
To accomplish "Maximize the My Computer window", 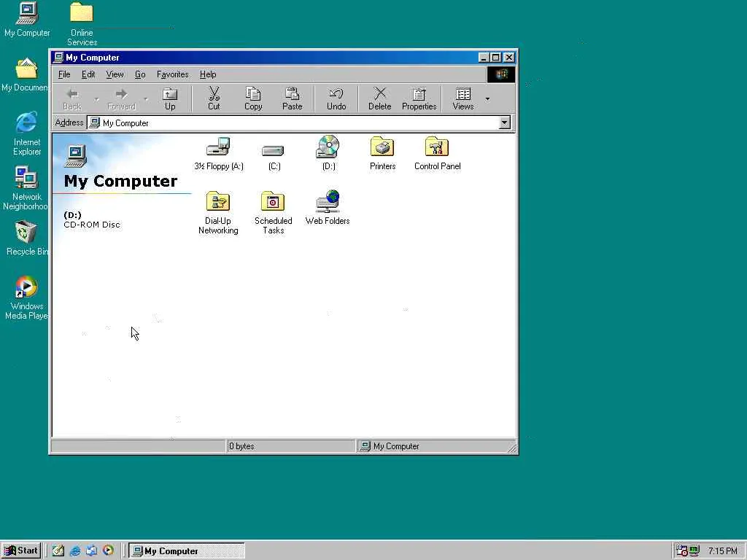I will tap(495, 58).
